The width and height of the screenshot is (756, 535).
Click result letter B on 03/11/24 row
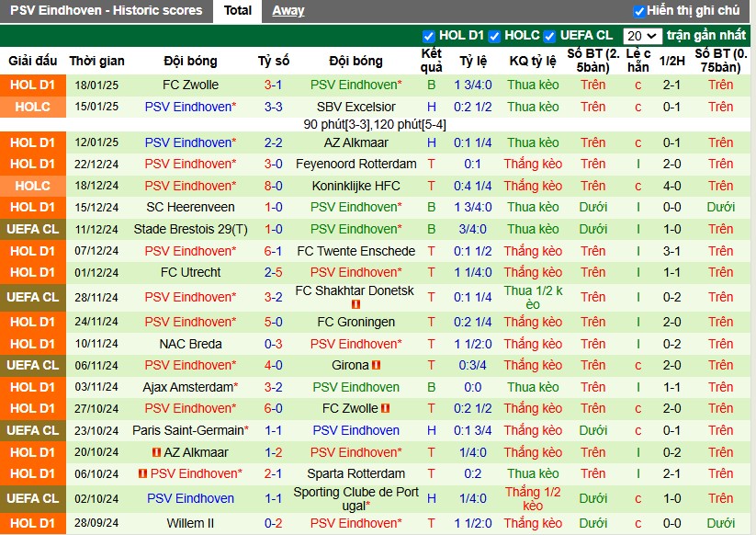[431, 387]
